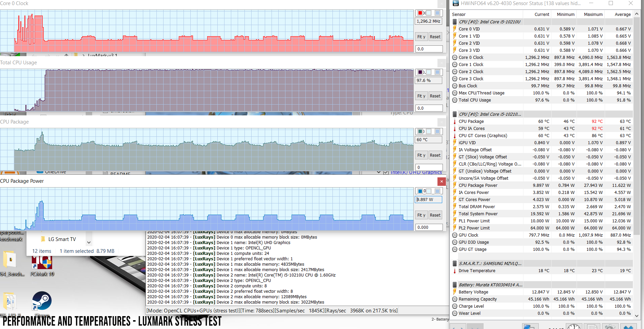Click the clock timer icon in the HWiNFO bottom toolbar
The width and height of the screenshot is (644, 329).
[x=574, y=326]
